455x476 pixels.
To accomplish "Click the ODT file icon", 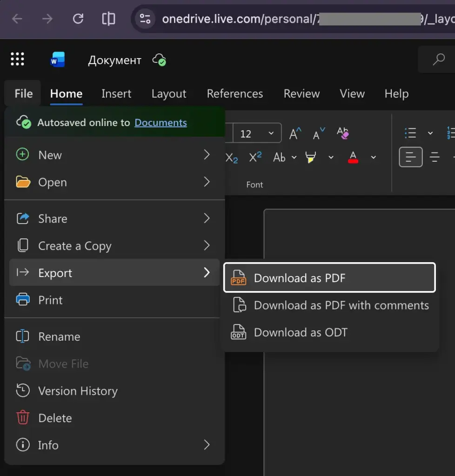I will 239,332.
